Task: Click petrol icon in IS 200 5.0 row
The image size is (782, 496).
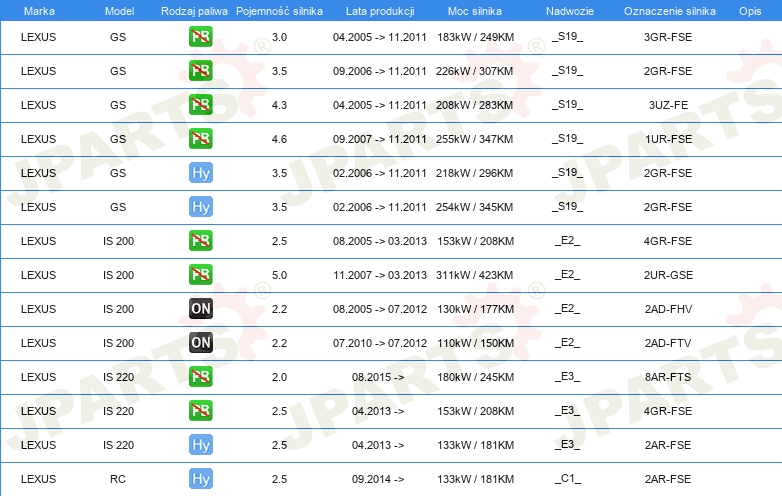Action: click(x=200, y=275)
